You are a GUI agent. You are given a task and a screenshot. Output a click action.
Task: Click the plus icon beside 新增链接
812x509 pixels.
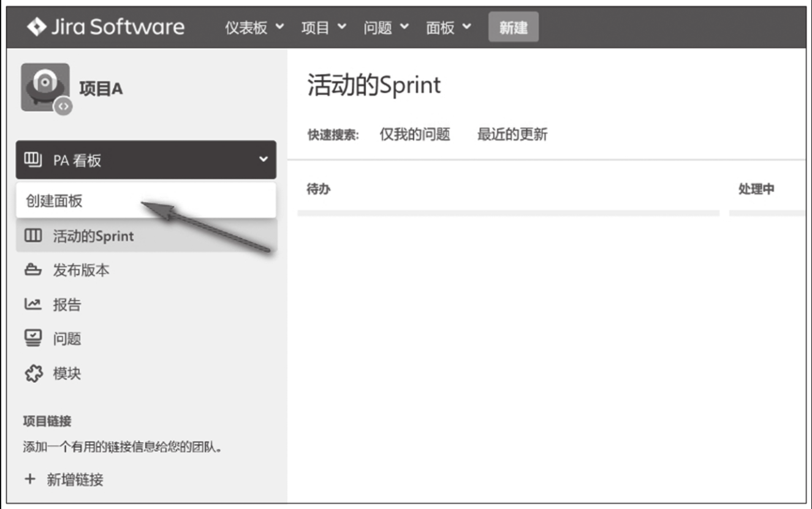click(29, 479)
